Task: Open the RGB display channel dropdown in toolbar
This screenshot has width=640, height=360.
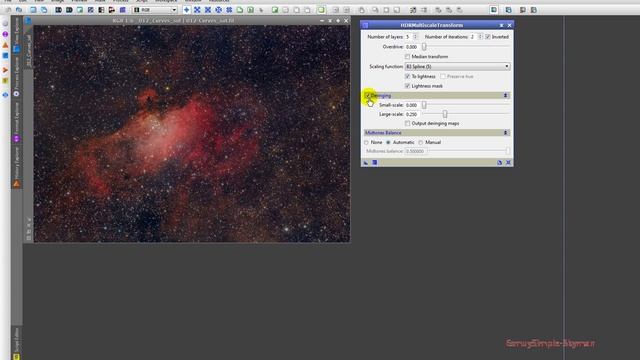Action: (155, 9)
